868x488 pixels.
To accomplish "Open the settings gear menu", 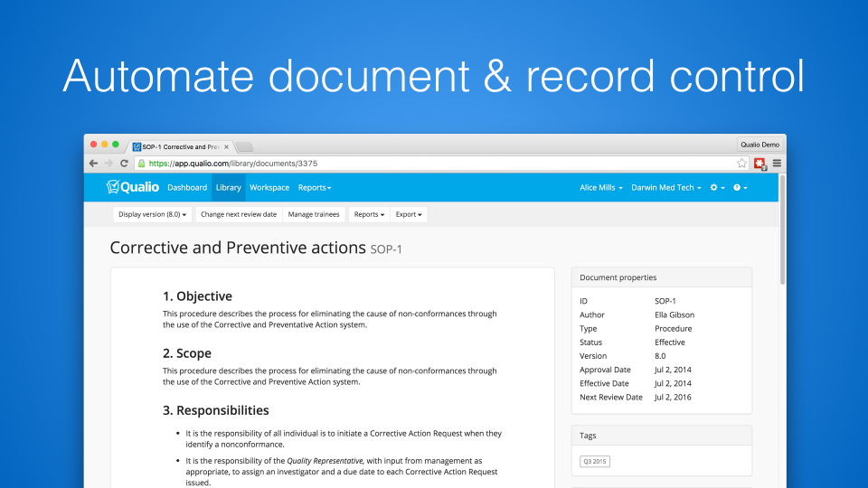I will [717, 188].
